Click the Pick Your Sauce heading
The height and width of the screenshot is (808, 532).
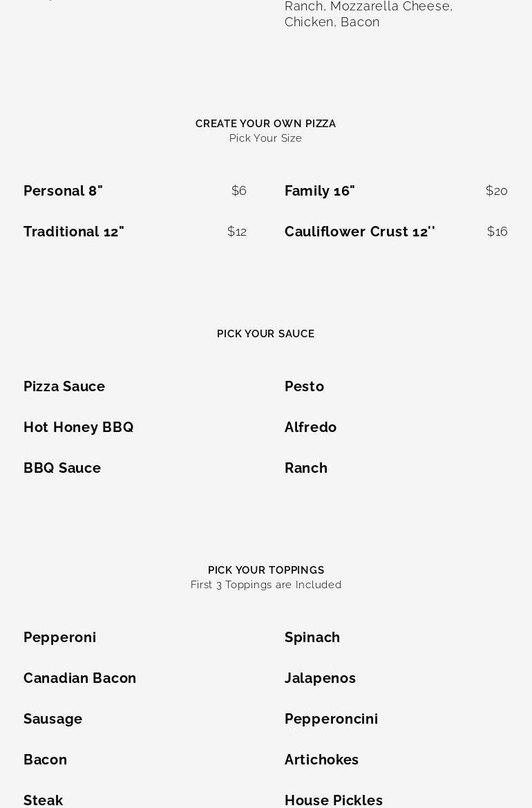coord(266,333)
